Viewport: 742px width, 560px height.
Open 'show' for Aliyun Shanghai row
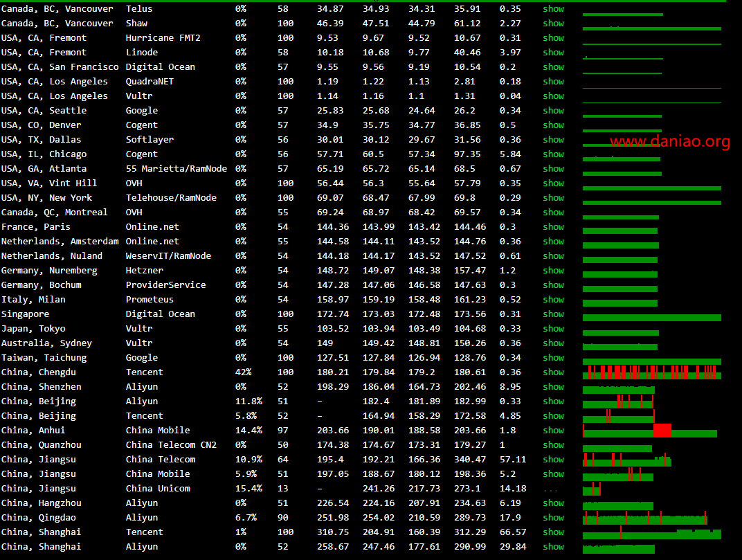553,546
